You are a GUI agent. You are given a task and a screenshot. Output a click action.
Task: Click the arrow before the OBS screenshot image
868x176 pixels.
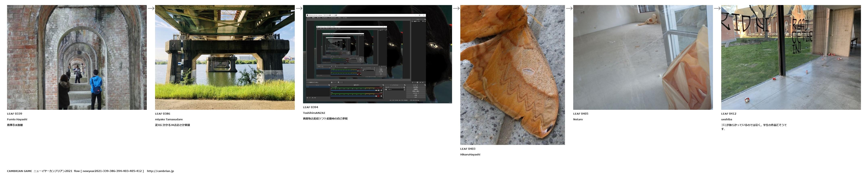point(299,8)
